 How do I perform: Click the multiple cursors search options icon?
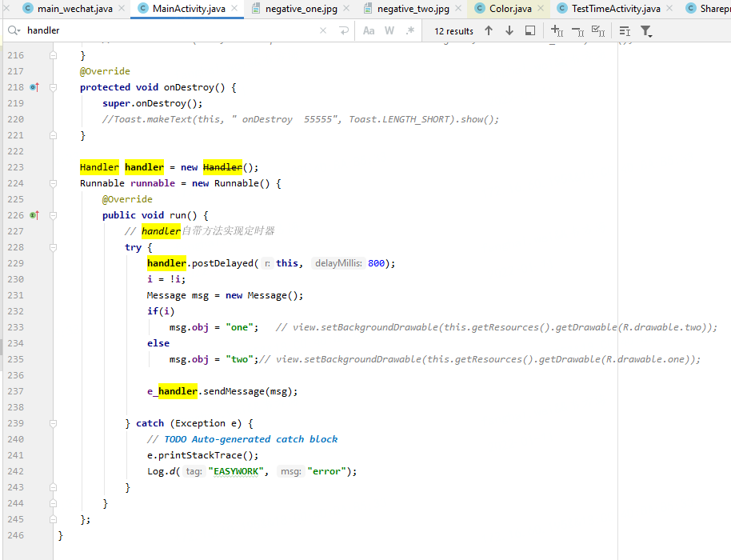tap(625, 30)
